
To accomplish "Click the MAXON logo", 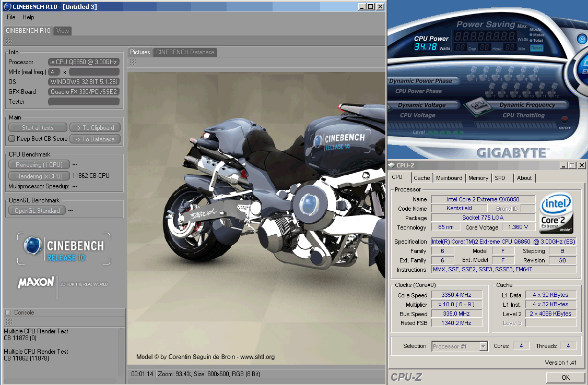I will pyautogui.click(x=36, y=283).
